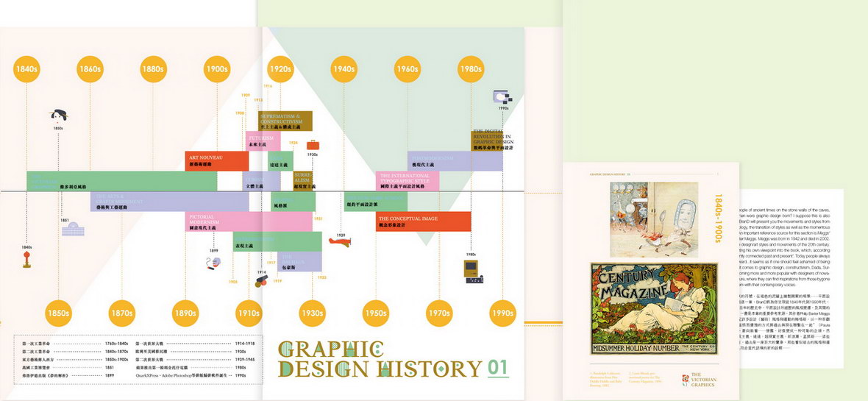Image resolution: width=868 pixels, height=401 pixels.
Task: Select the 1939-1945 value in the legend
Action: pyautogui.click(x=245, y=360)
